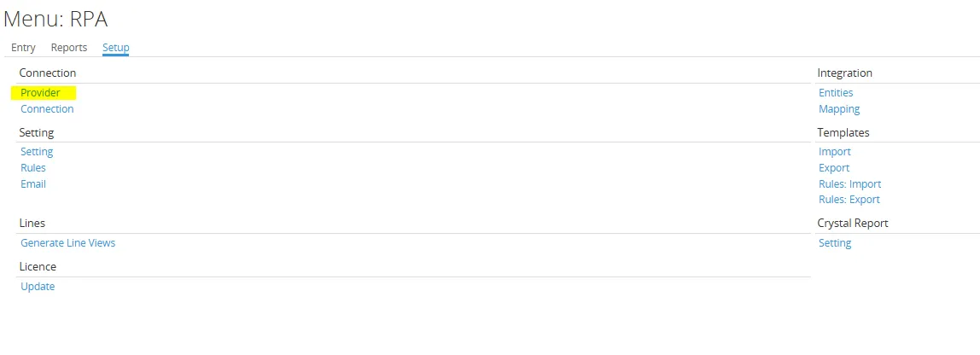
Task: Click the Mapping link
Action: (839, 109)
